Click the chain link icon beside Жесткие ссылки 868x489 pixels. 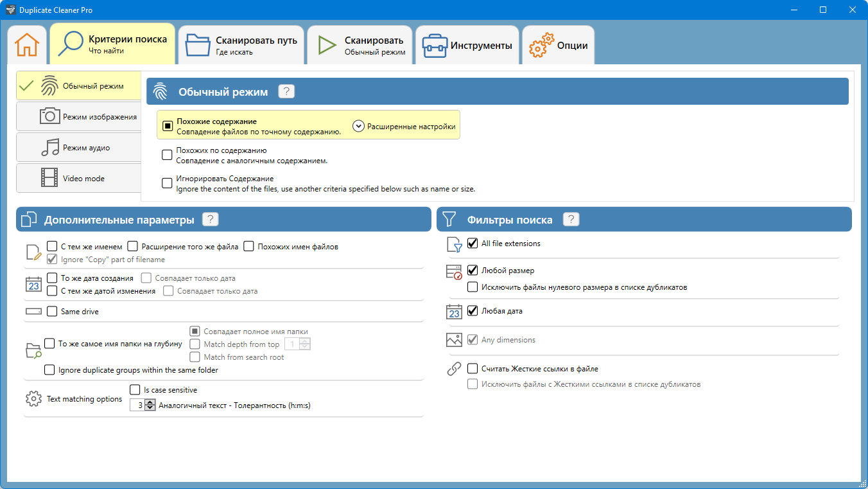coord(454,369)
